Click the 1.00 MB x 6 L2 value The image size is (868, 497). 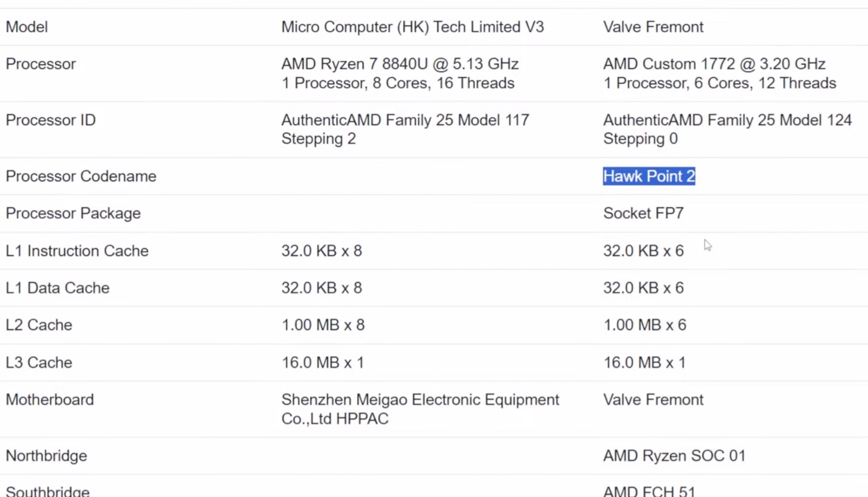[x=644, y=325]
